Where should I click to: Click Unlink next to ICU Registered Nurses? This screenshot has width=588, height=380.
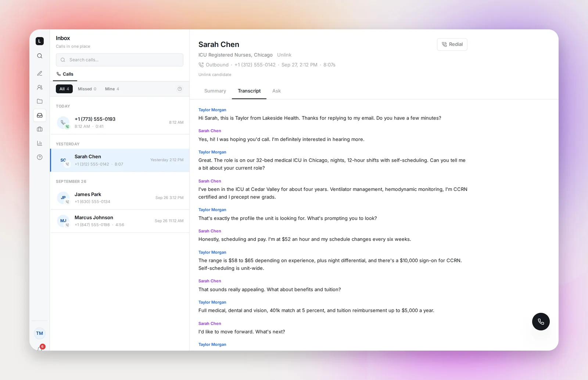284,55
